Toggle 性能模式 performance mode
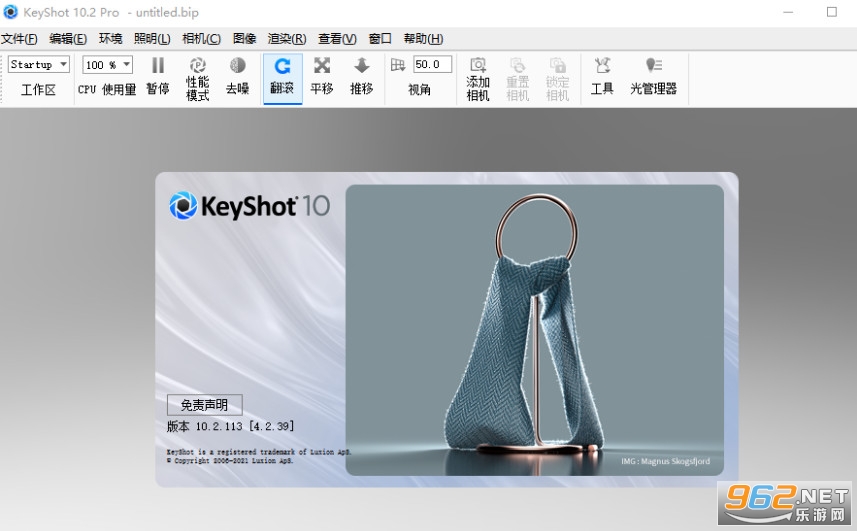Viewport: 857px width, 531px height. coord(198,79)
